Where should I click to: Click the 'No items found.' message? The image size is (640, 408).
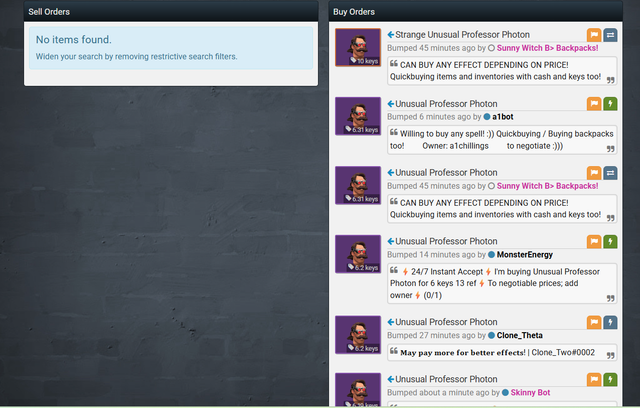tap(73, 40)
